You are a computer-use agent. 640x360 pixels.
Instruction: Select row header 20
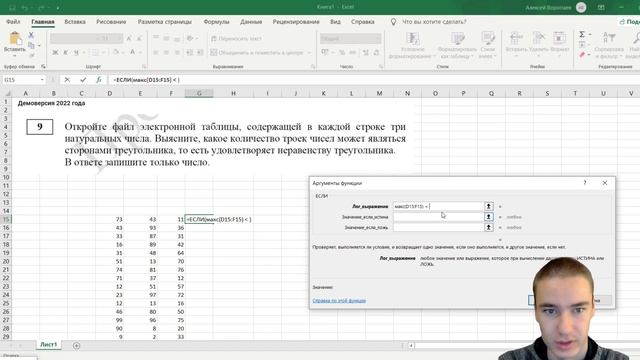6,261
